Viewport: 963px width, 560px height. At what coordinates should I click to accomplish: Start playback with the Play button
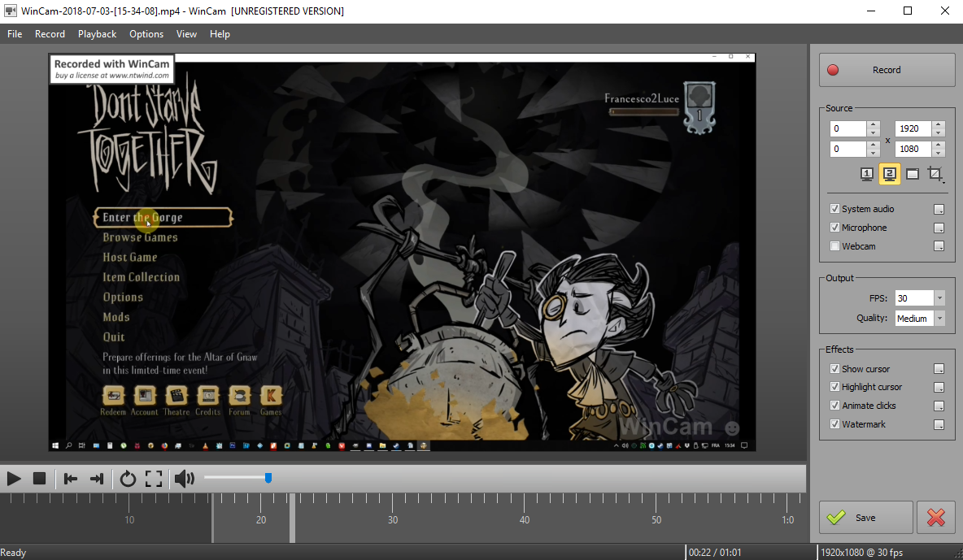click(x=14, y=479)
